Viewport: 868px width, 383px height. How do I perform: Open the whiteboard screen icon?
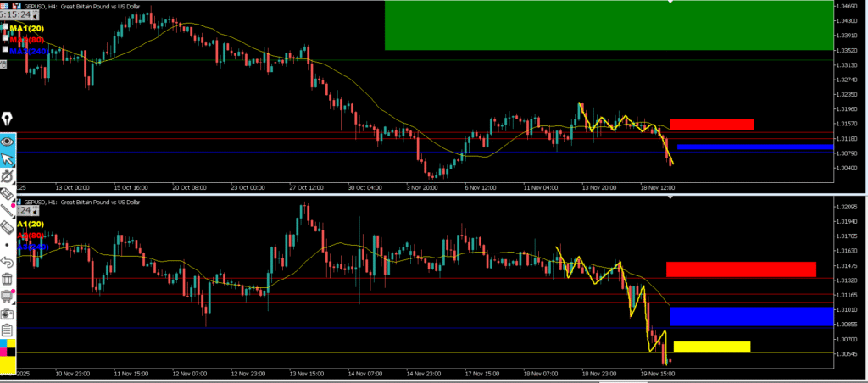pos(8,296)
